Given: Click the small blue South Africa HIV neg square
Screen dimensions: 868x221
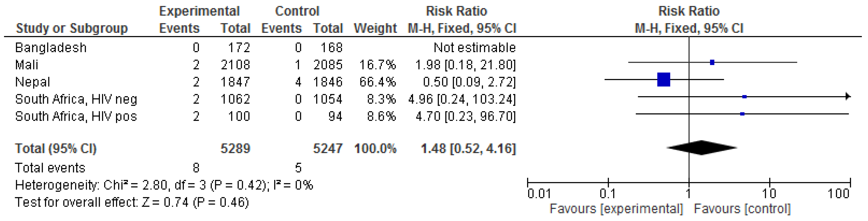Looking at the screenshot, I should (744, 97).
